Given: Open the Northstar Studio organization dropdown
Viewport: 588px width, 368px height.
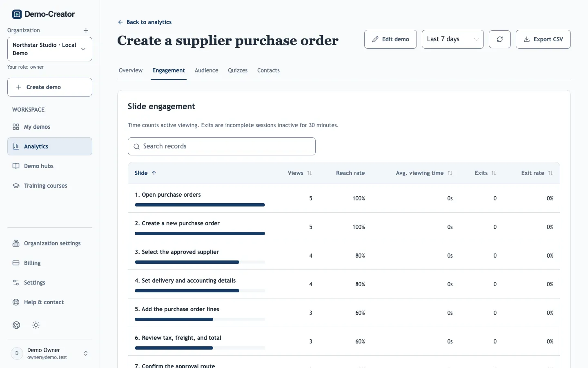Looking at the screenshot, I should coord(50,49).
